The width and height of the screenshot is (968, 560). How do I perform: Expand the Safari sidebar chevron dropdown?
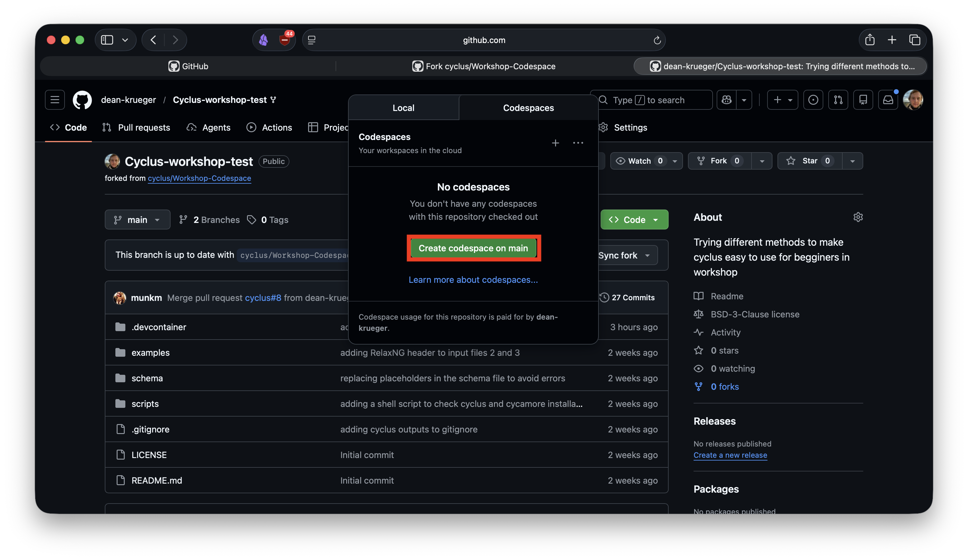(x=125, y=40)
